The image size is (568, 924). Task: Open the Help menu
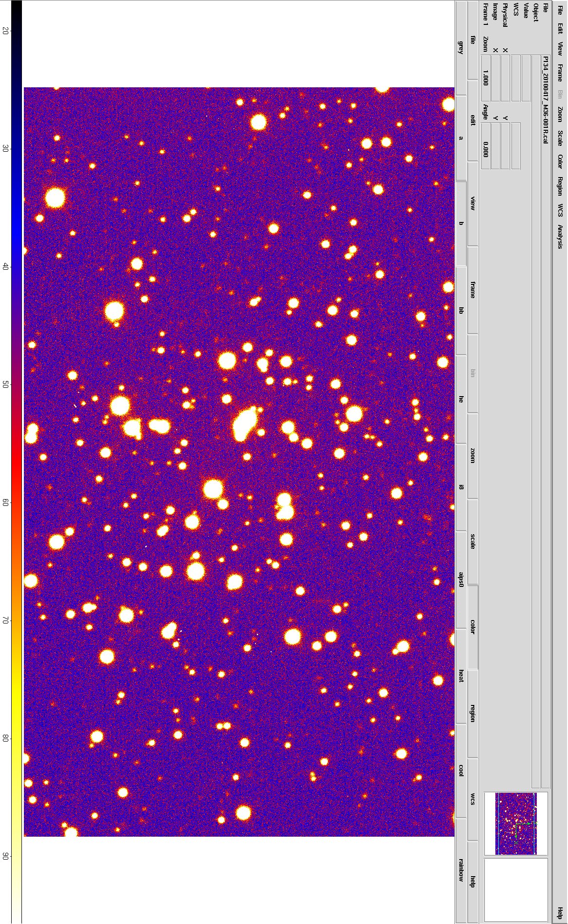pos(560,913)
